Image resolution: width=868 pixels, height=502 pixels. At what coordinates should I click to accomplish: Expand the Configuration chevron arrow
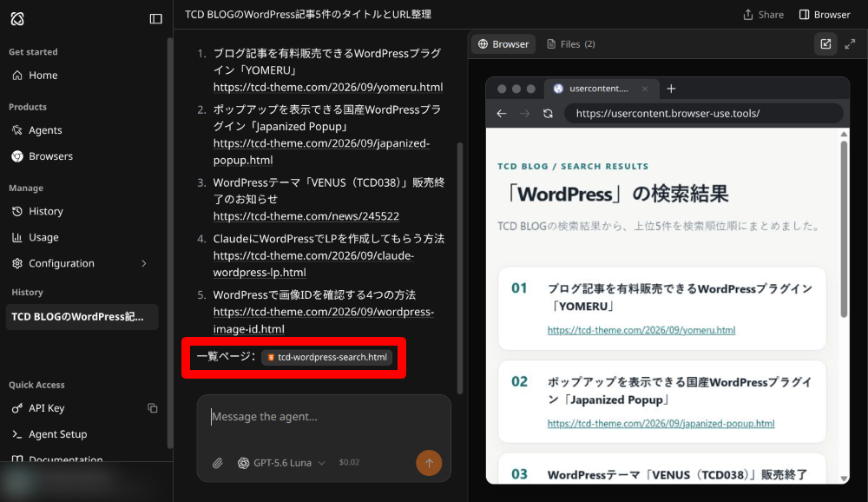pos(144,263)
